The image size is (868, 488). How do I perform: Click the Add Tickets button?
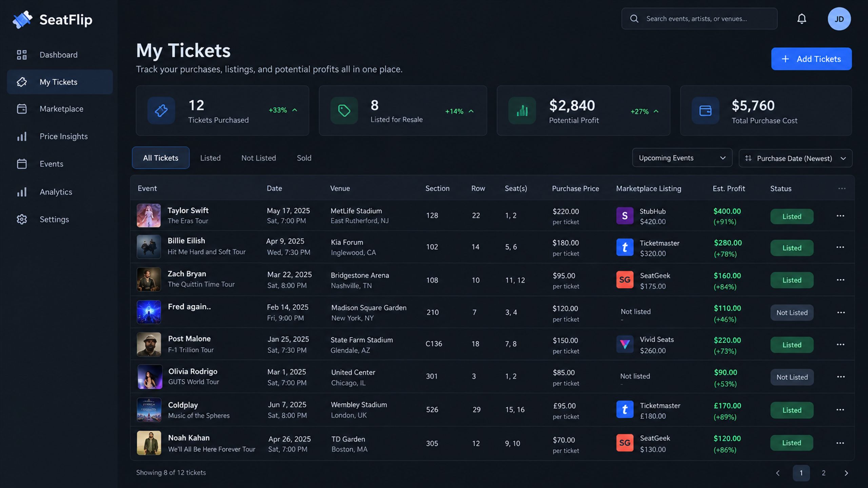[x=811, y=59]
